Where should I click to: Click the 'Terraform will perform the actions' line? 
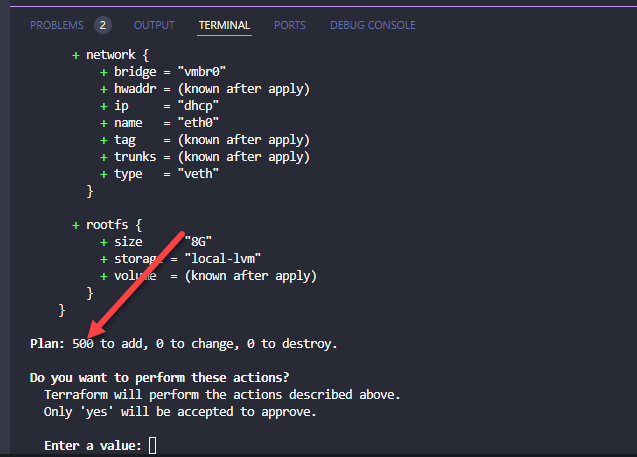(222, 394)
